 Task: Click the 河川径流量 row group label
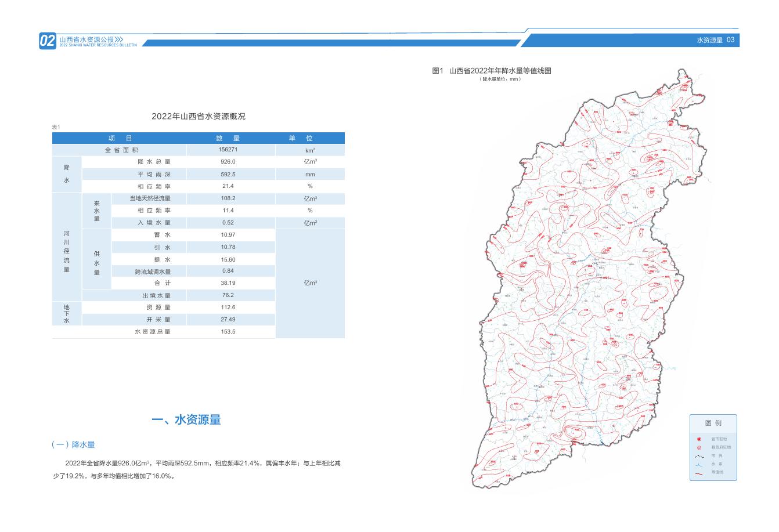[66, 252]
